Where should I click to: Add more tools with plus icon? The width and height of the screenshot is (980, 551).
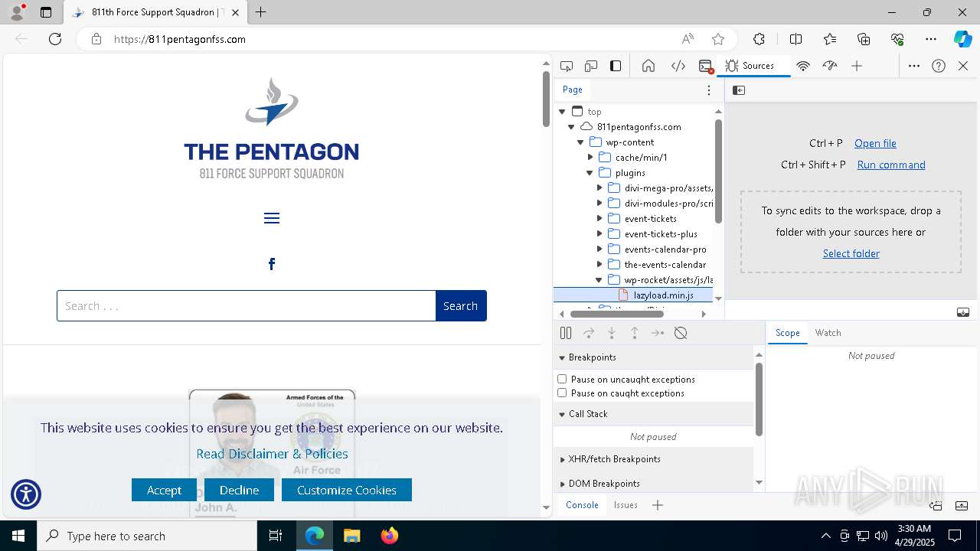[x=857, y=66]
